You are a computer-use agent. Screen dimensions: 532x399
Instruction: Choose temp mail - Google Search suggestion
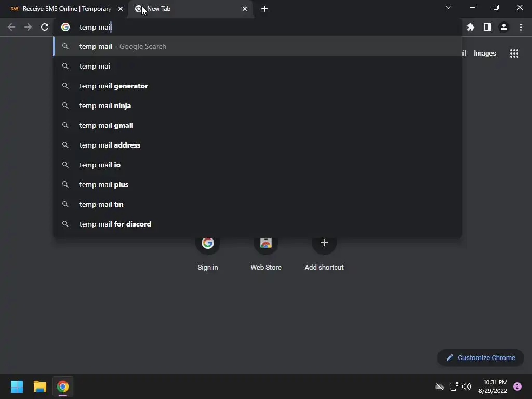tap(258, 46)
